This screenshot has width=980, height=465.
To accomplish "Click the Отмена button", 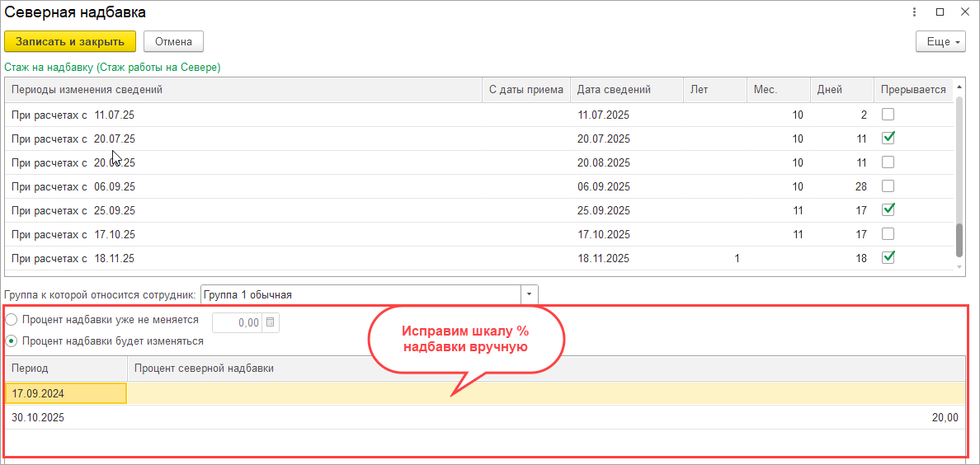I will [x=173, y=42].
